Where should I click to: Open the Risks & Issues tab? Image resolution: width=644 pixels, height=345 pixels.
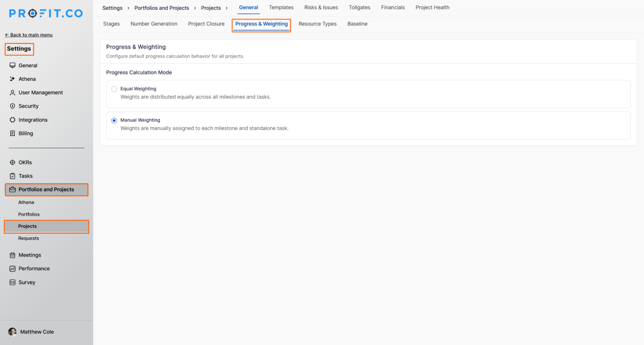click(x=321, y=7)
